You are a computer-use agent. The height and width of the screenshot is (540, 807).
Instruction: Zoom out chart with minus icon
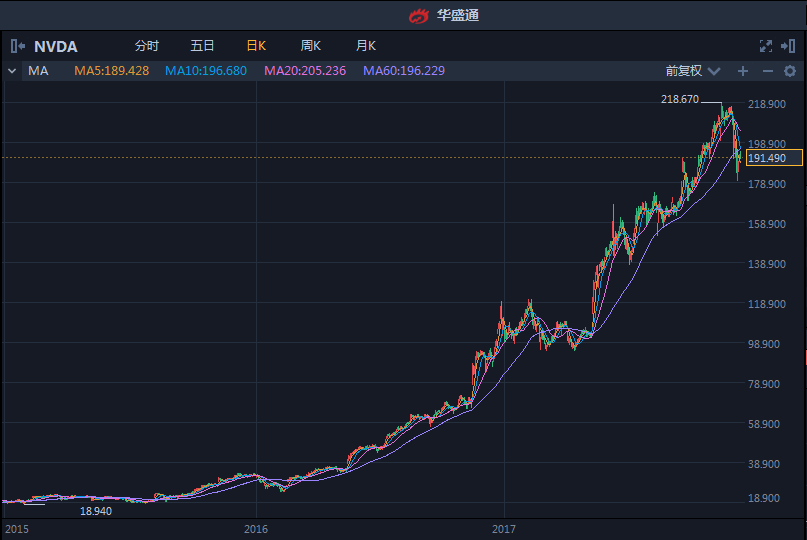click(767, 71)
